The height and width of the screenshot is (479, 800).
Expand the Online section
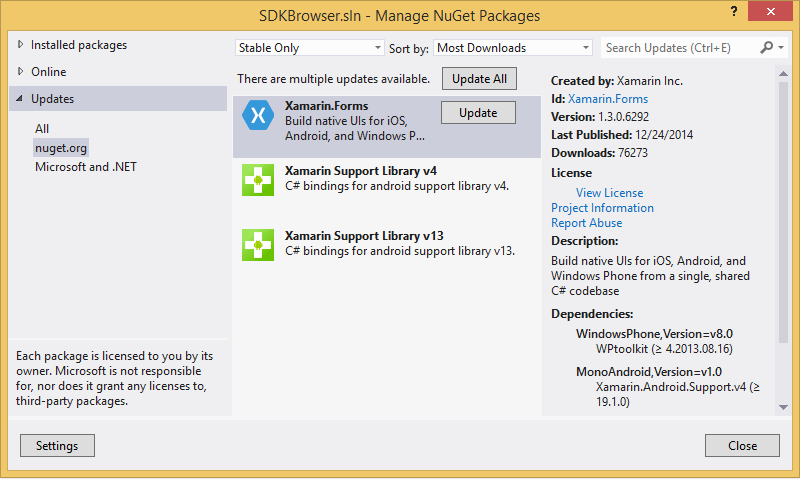click(x=21, y=72)
